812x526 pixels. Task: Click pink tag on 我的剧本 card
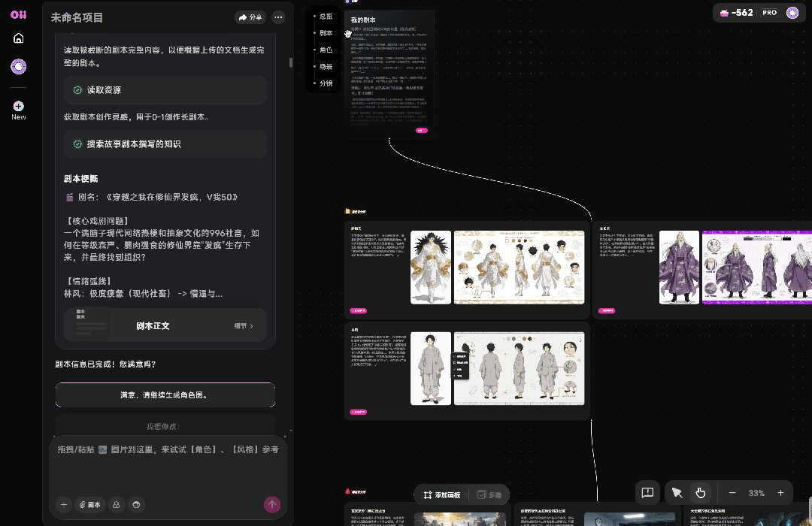tap(422, 131)
